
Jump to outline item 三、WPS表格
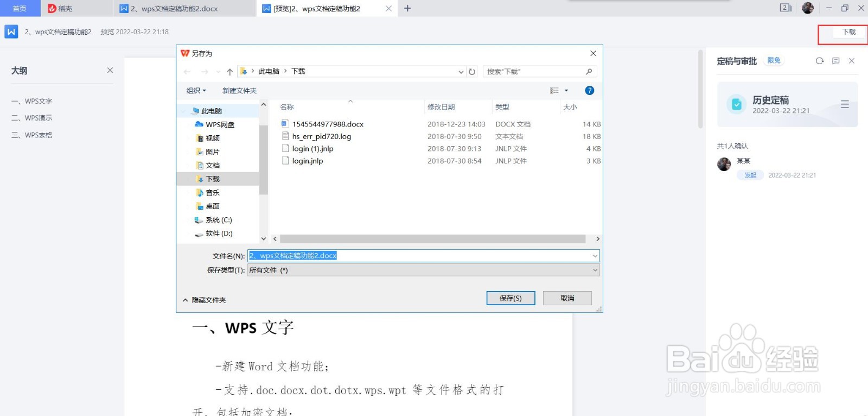click(x=32, y=135)
